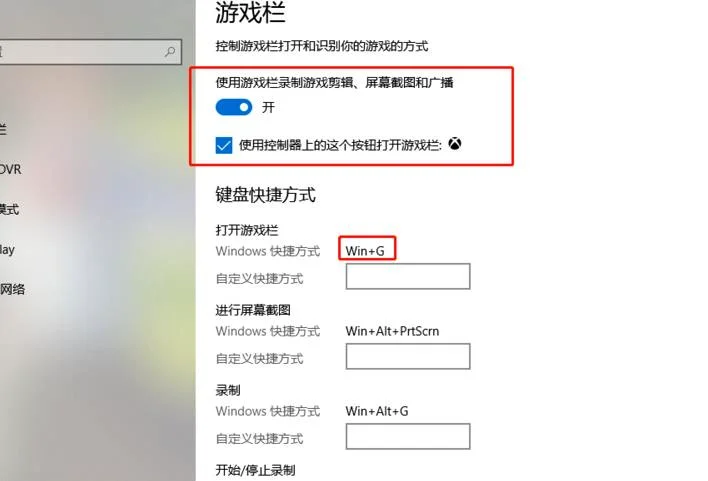Uncheck the controller button checkbox
Screen dimensions: 708x481
click(x=224, y=145)
